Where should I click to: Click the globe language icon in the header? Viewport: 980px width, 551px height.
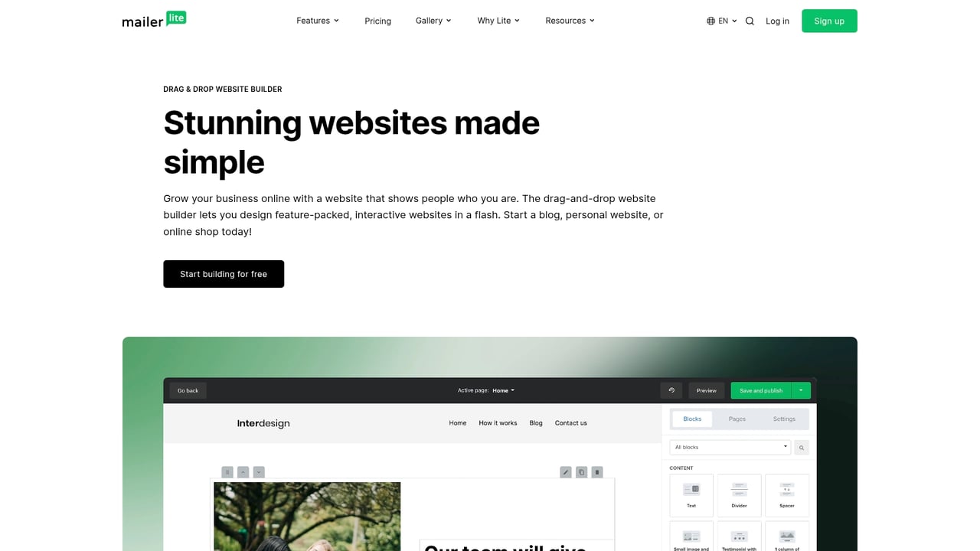coord(710,21)
